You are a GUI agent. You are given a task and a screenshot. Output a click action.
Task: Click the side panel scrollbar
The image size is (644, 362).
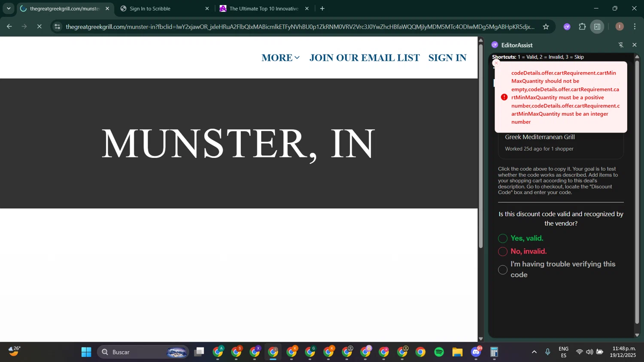click(x=637, y=193)
